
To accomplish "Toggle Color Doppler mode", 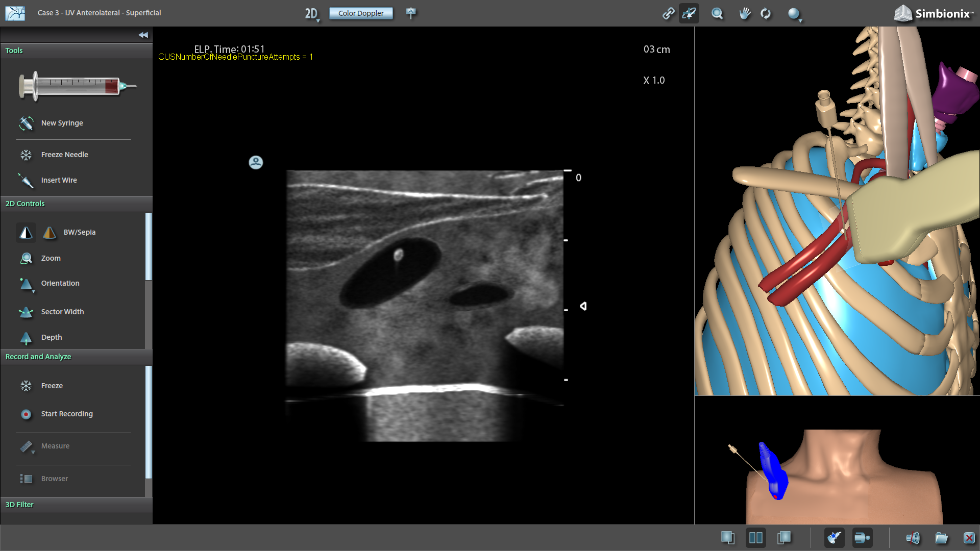I will 361,13.
